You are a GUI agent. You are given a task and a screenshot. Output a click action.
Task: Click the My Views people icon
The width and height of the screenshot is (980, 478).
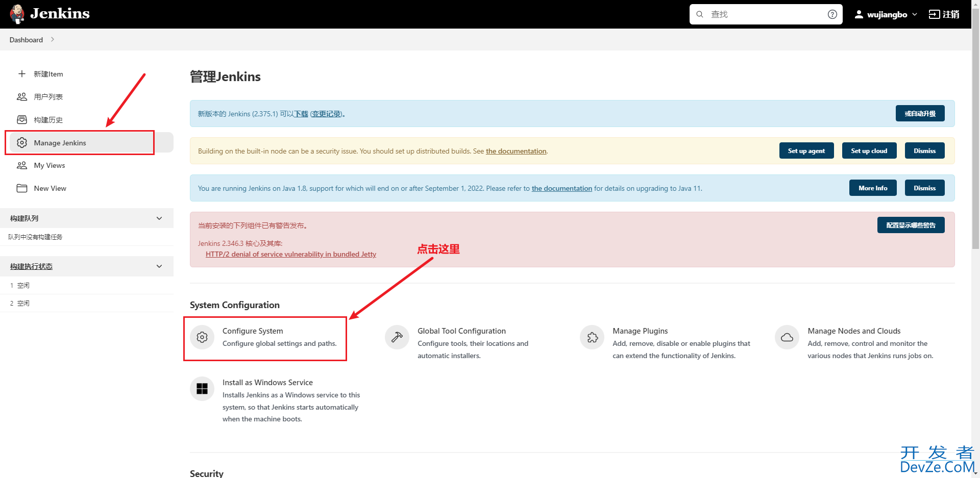click(22, 165)
